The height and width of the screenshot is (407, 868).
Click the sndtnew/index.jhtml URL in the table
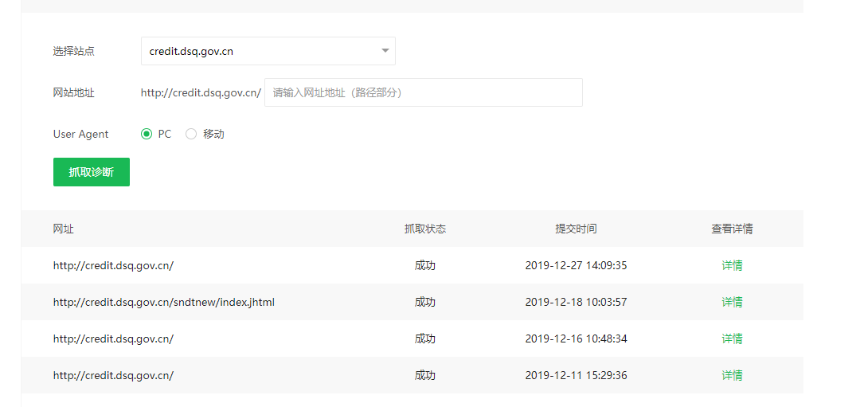163,302
